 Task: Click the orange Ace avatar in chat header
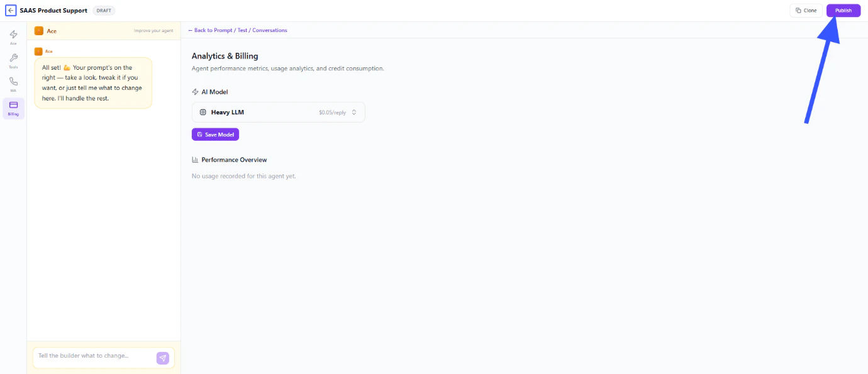(39, 31)
